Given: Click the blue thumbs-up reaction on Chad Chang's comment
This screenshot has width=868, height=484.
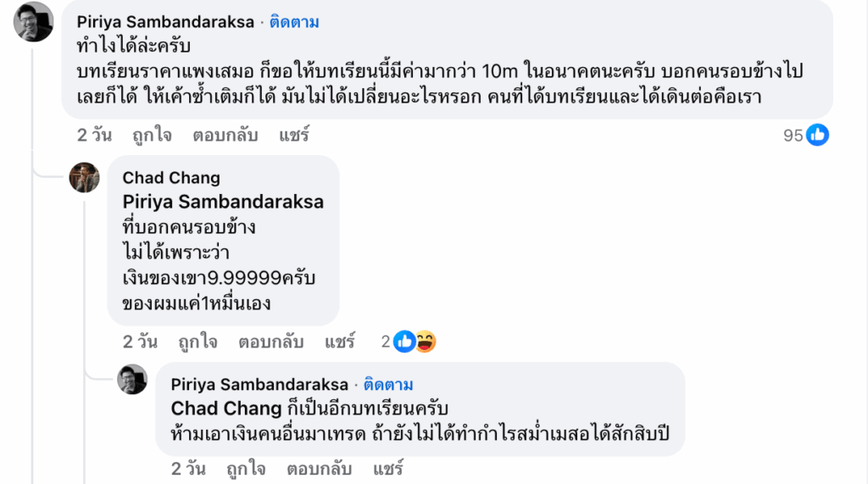Looking at the screenshot, I should (x=404, y=342).
